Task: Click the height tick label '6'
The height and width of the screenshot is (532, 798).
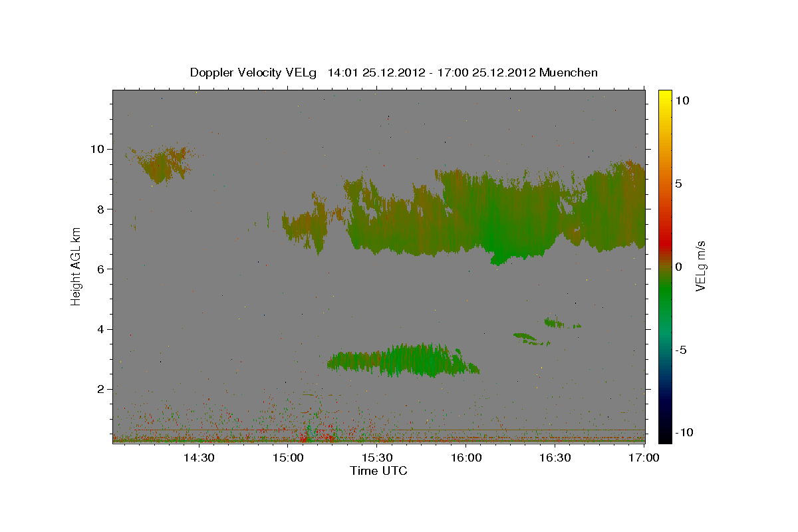Action: tap(102, 269)
